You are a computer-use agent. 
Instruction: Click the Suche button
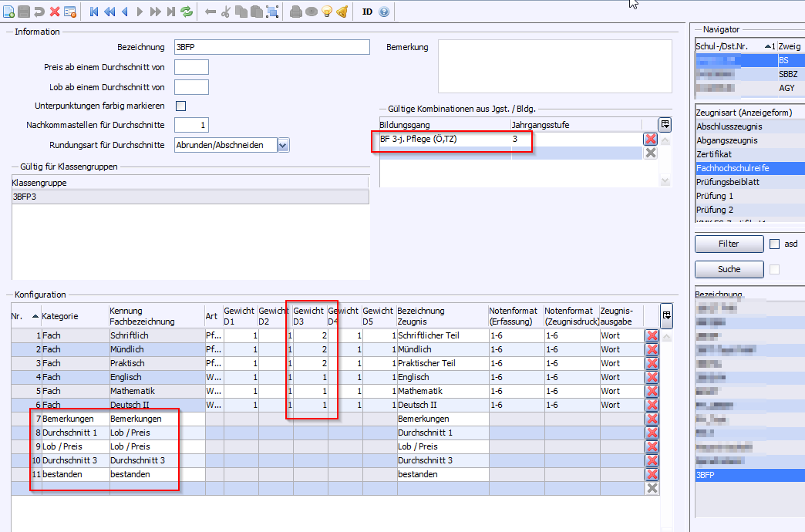729,269
